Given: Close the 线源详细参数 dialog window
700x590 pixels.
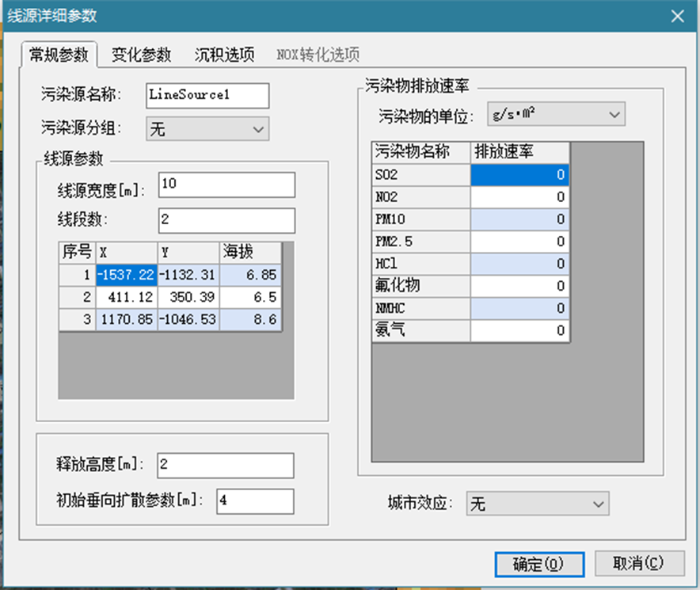Looking at the screenshot, I should pyautogui.click(x=676, y=17).
